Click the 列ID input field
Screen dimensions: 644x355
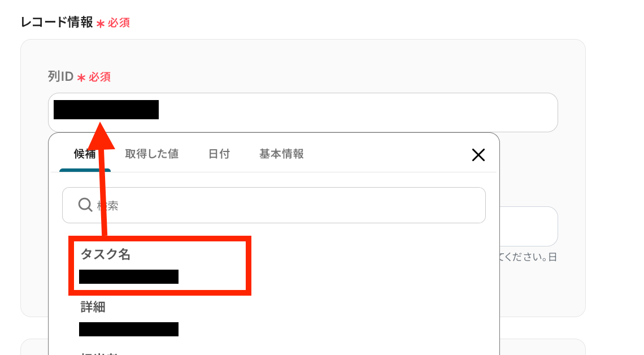[x=303, y=112]
